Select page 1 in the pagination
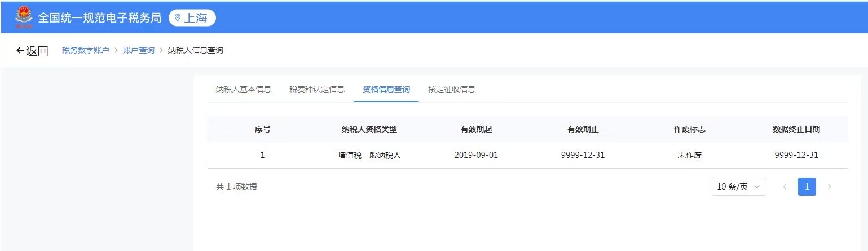 click(807, 187)
